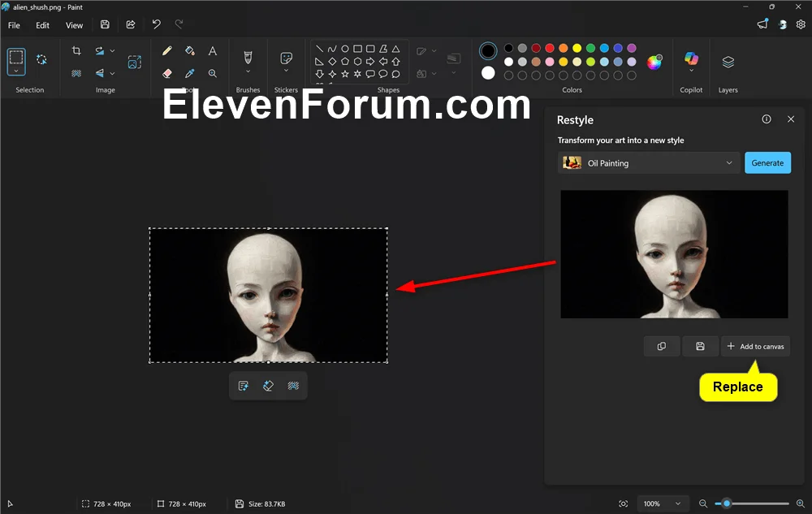Select the Magnifier tool
The image size is (812, 514).
coord(212,74)
